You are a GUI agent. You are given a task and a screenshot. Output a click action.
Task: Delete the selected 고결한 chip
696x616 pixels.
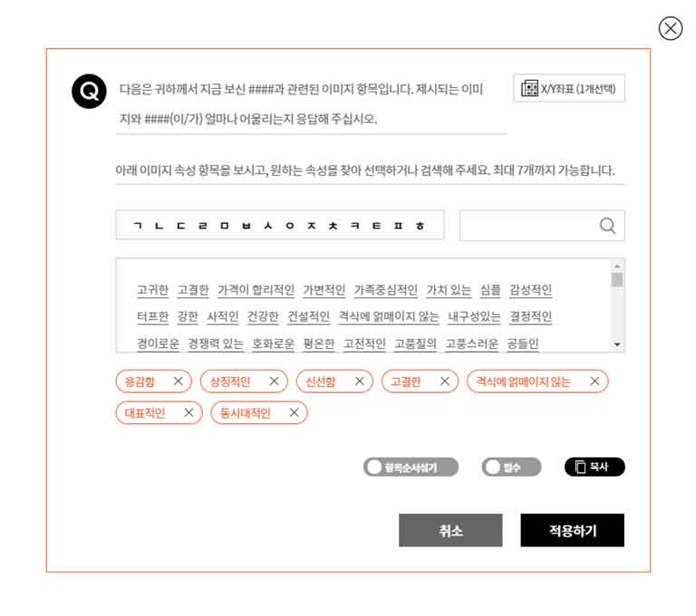(x=445, y=381)
